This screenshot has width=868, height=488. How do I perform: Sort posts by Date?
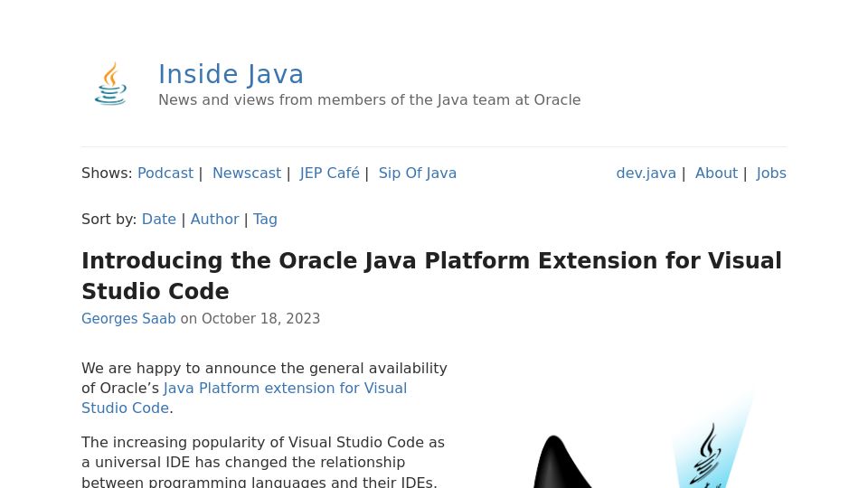[x=159, y=219]
